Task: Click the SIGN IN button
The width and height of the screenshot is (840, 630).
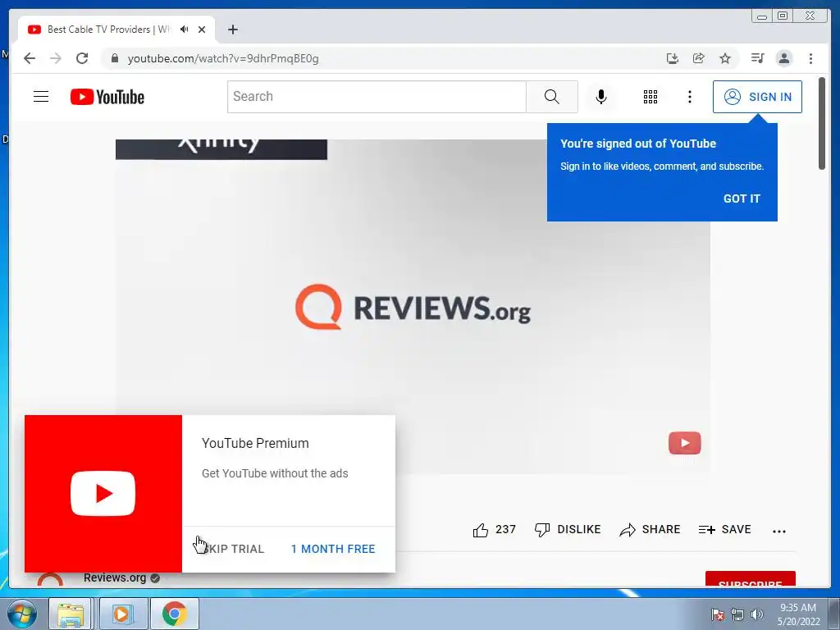Action: tap(757, 97)
